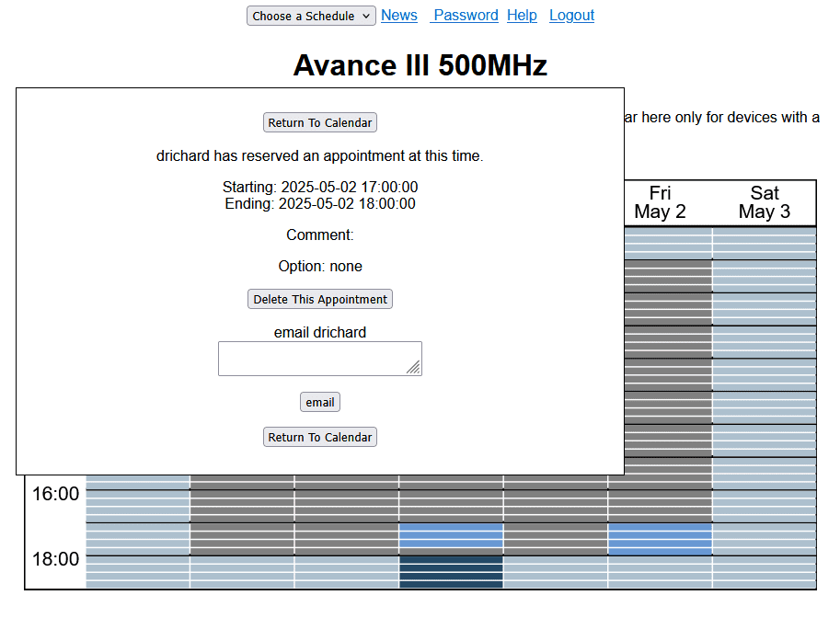Click the 18:00 time label row
This screenshot has width=840, height=618.
click(53, 558)
